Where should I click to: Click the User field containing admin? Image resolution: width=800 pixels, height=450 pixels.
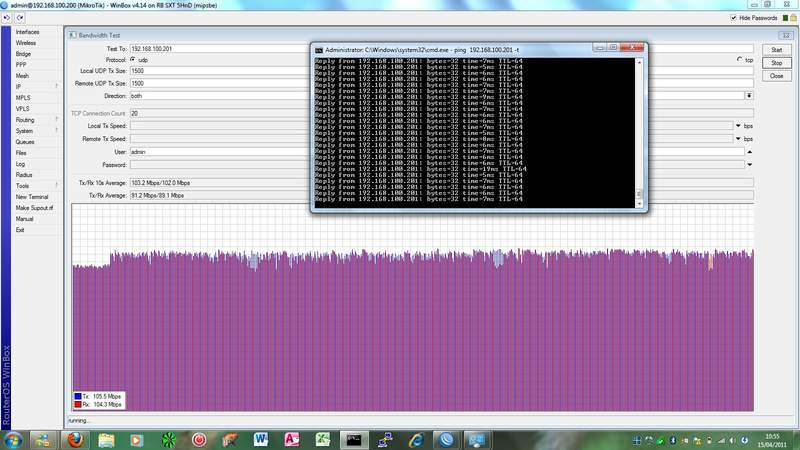click(220, 152)
